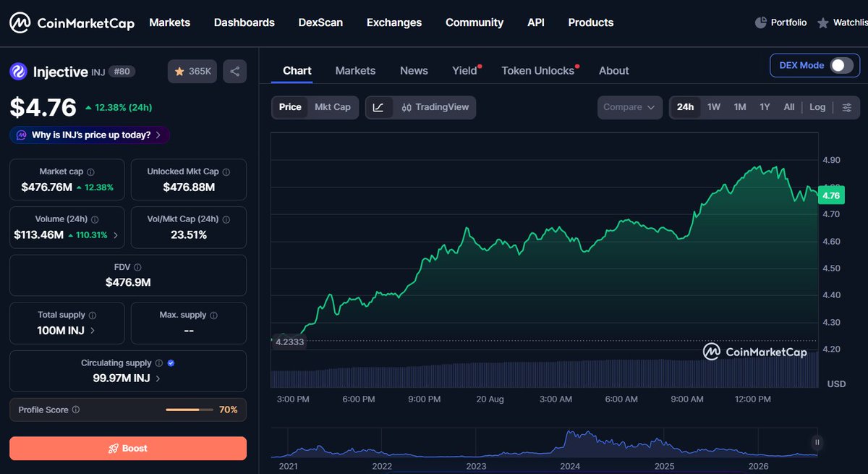Viewport: 868px width, 474px height.
Task: Expand Circulating supply 99.97M INJ chevron
Action: tap(158, 378)
